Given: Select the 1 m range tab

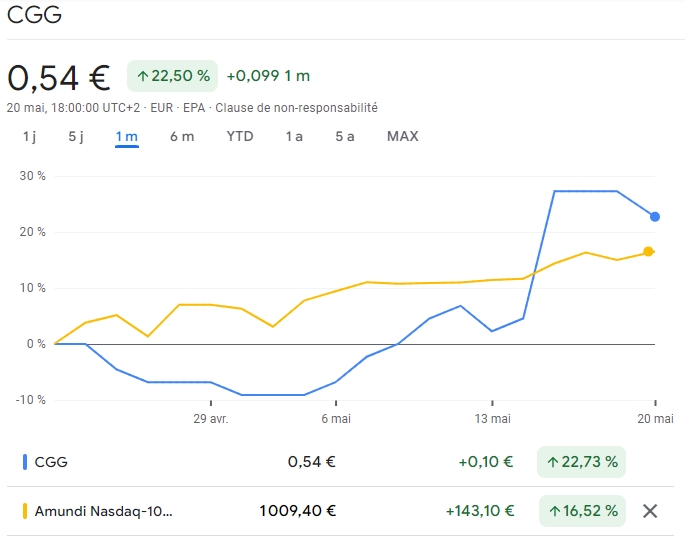Looking at the screenshot, I should point(126,136).
